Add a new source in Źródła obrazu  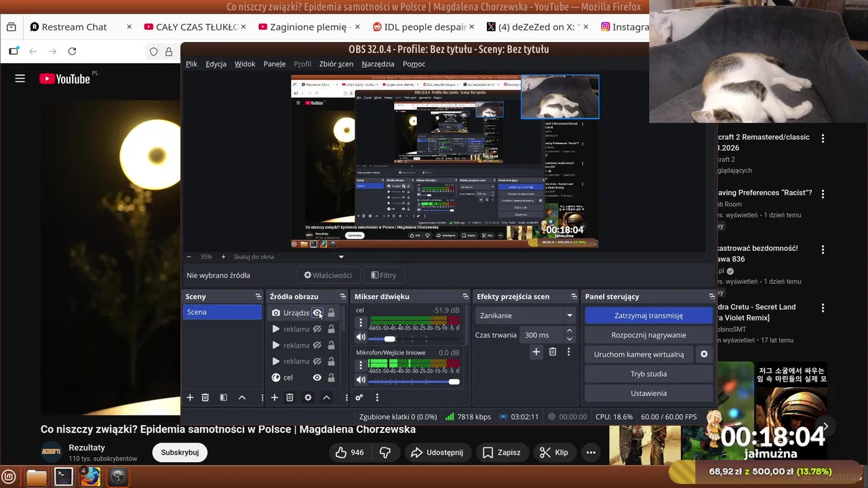click(275, 397)
